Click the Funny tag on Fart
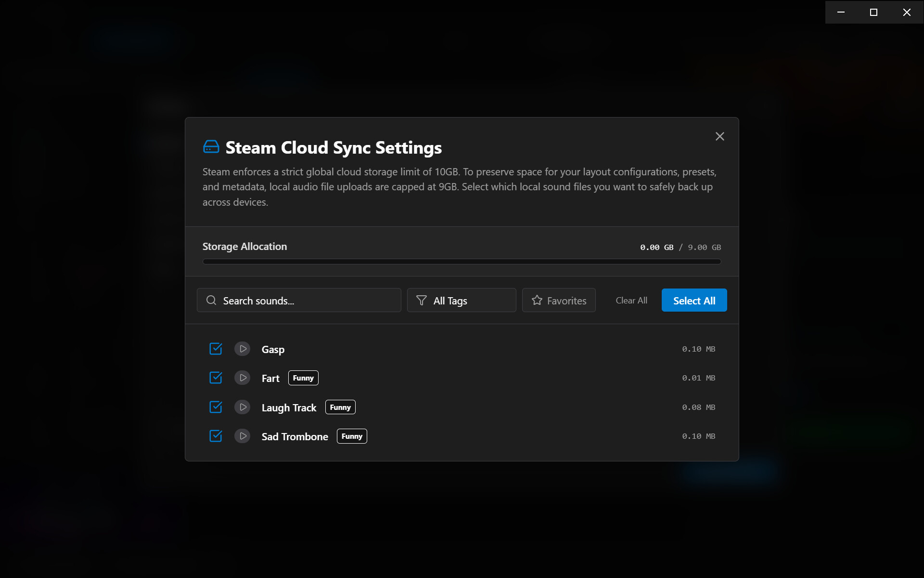This screenshot has width=924, height=578. (x=303, y=378)
